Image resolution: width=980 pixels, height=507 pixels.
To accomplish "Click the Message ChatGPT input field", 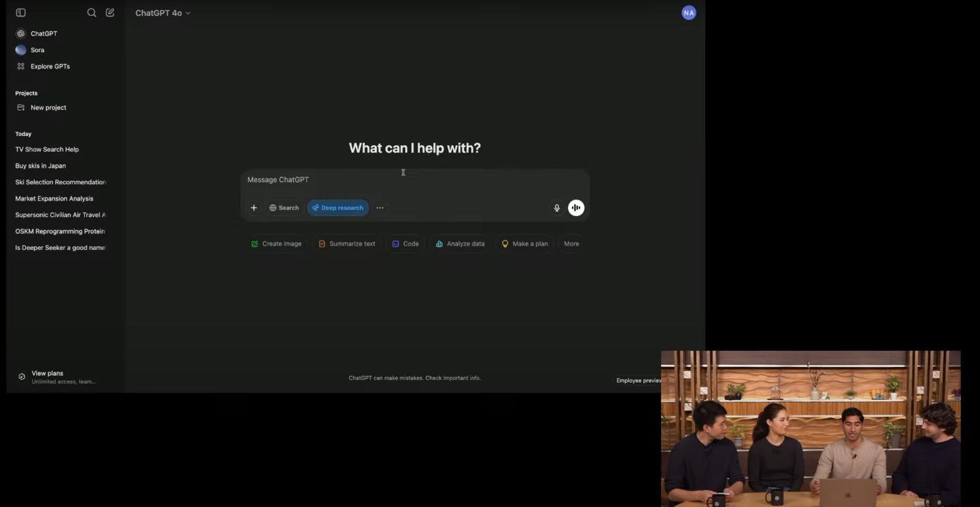I will [415, 180].
